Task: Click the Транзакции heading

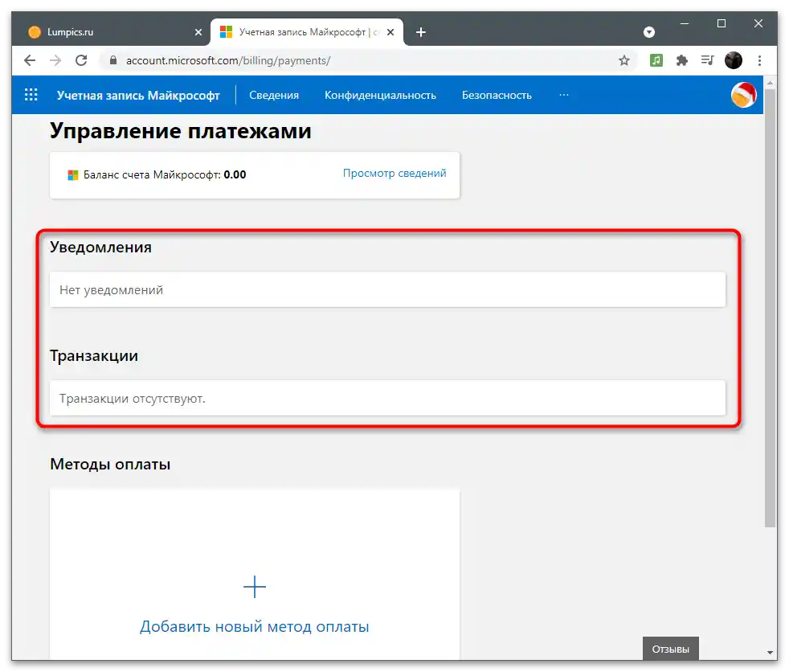Action: [93, 356]
